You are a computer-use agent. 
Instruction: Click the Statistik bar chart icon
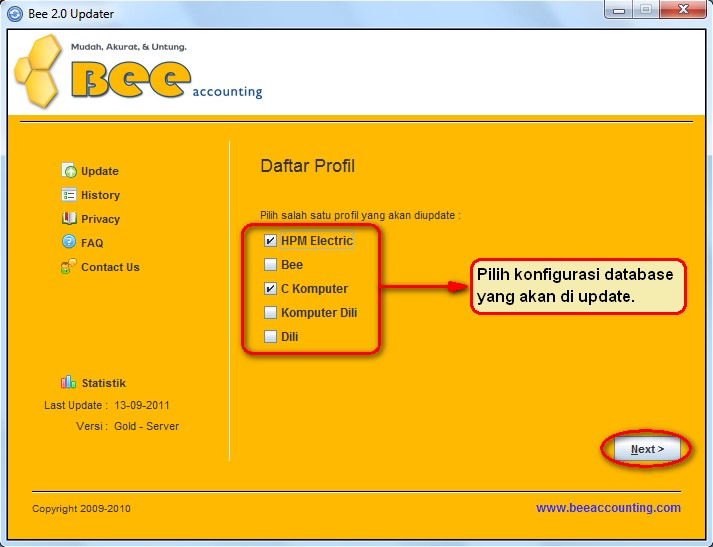pos(69,382)
